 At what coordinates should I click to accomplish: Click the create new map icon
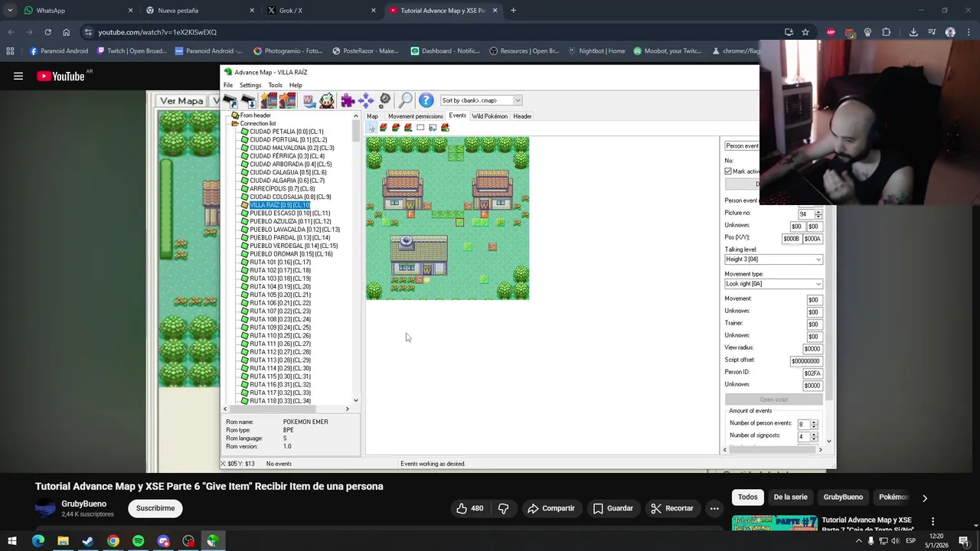tap(269, 100)
